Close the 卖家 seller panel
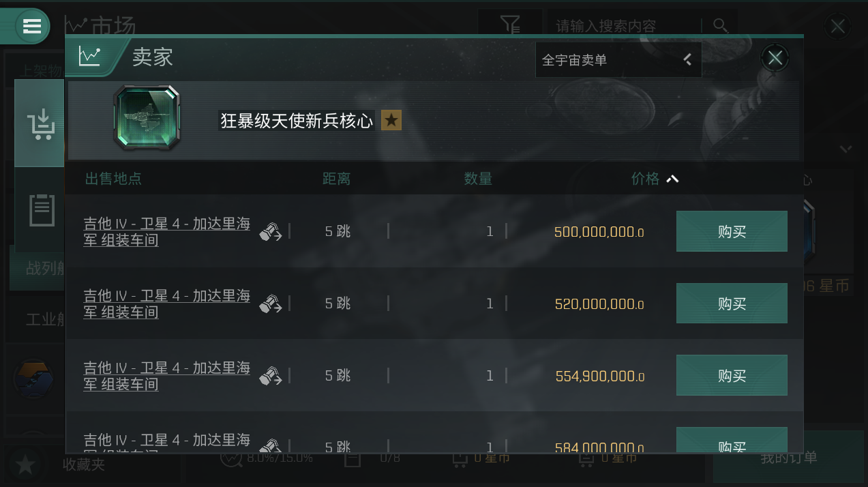 click(775, 58)
